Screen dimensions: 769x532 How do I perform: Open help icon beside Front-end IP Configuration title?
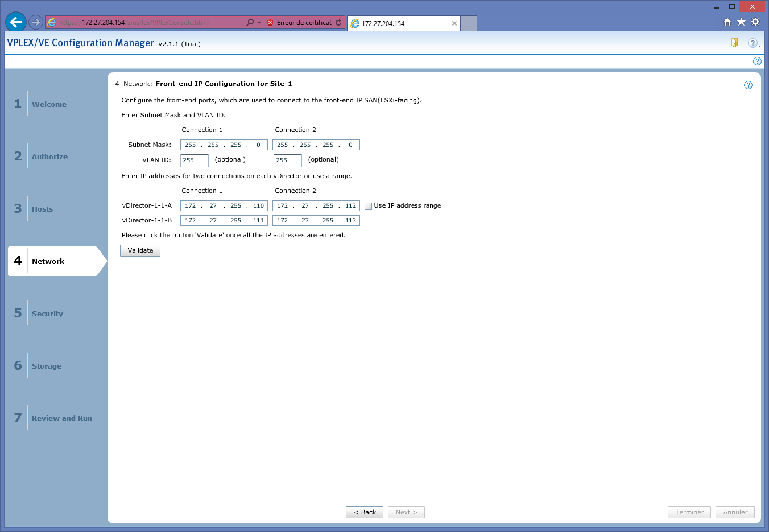pos(748,85)
